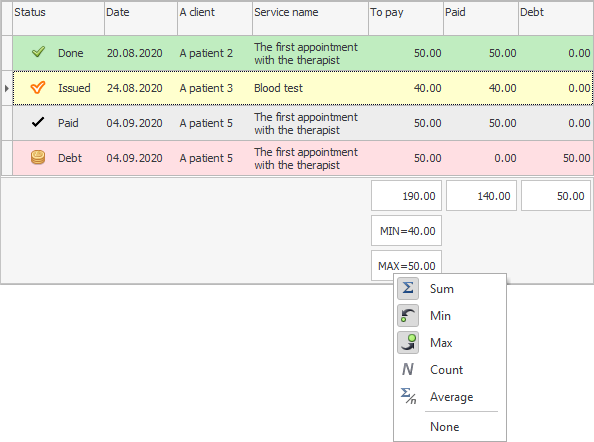Click the Max arrow icon in menu

coord(408,343)
